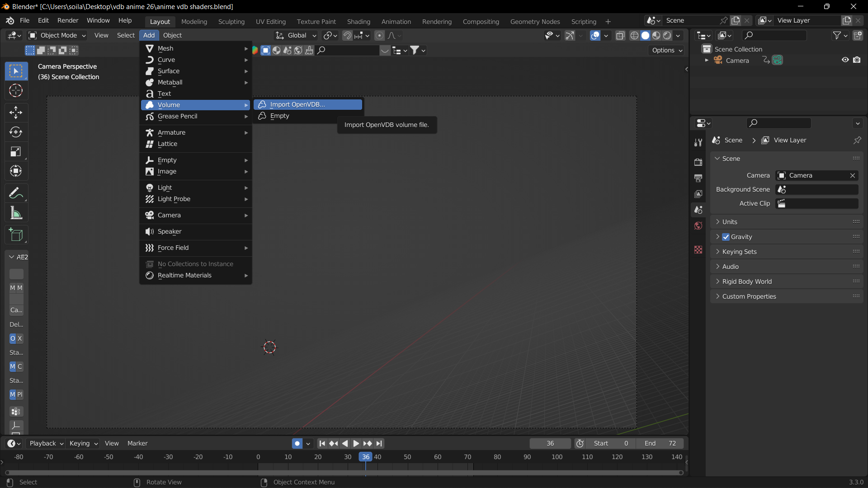Screen dimensions: 868x488
Task: Select the Rotate tool
Action: [16, 132]
